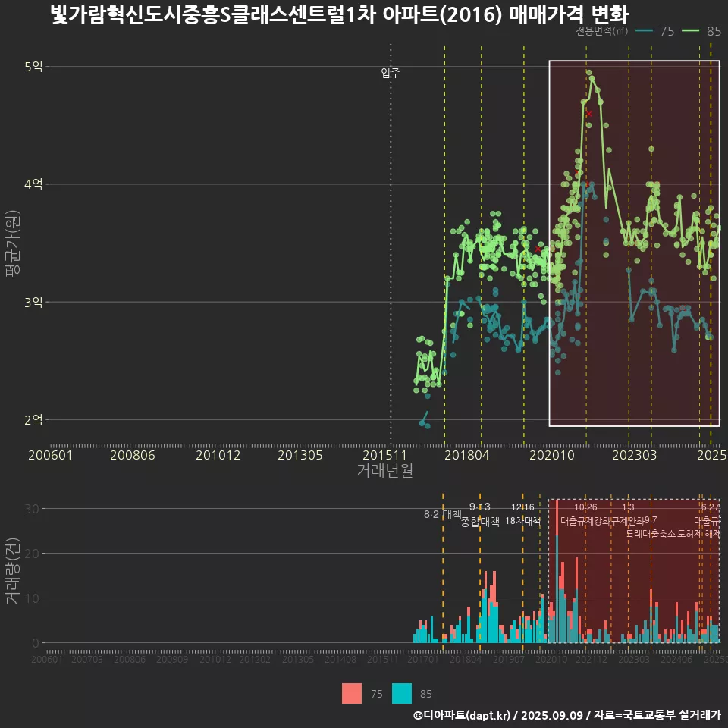728x728 pixels.
Task: Click 201511 on the price chart axis
Action: click(384, 455)
